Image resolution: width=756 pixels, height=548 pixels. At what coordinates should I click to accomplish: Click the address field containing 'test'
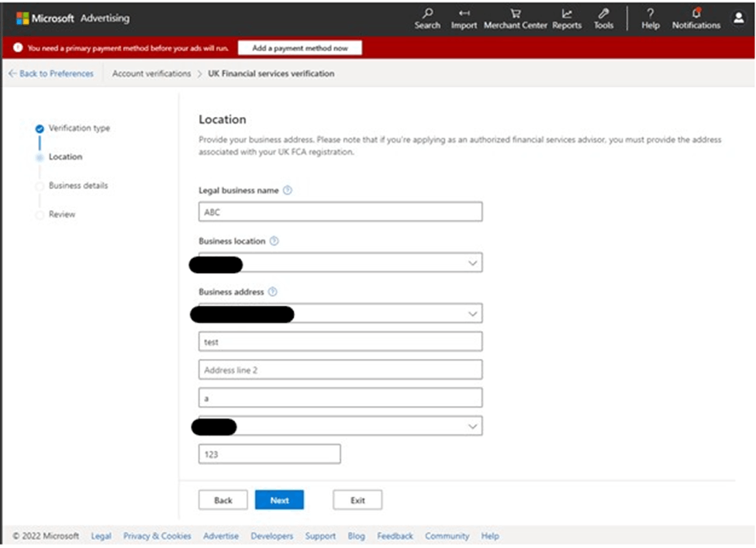(x=340, y=342)
